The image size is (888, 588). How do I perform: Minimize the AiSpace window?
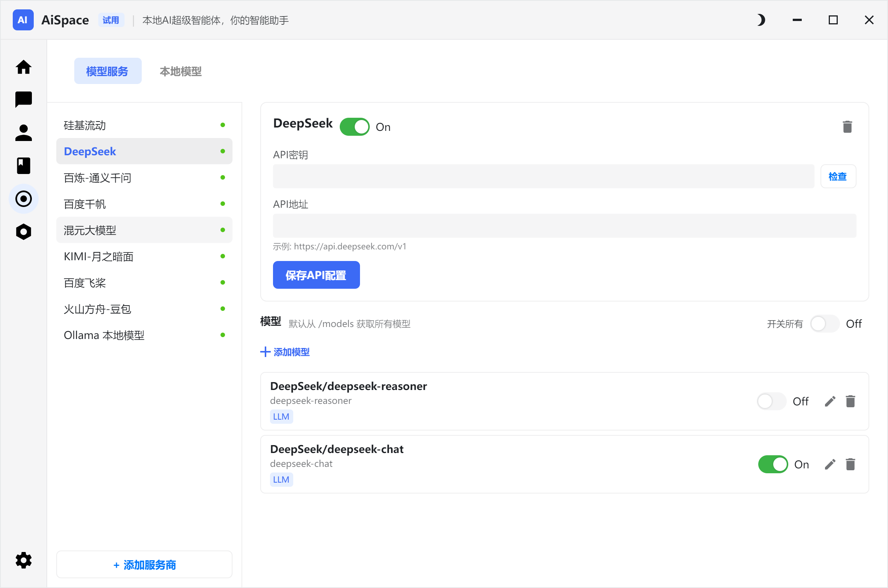click(x=797, y=20)
